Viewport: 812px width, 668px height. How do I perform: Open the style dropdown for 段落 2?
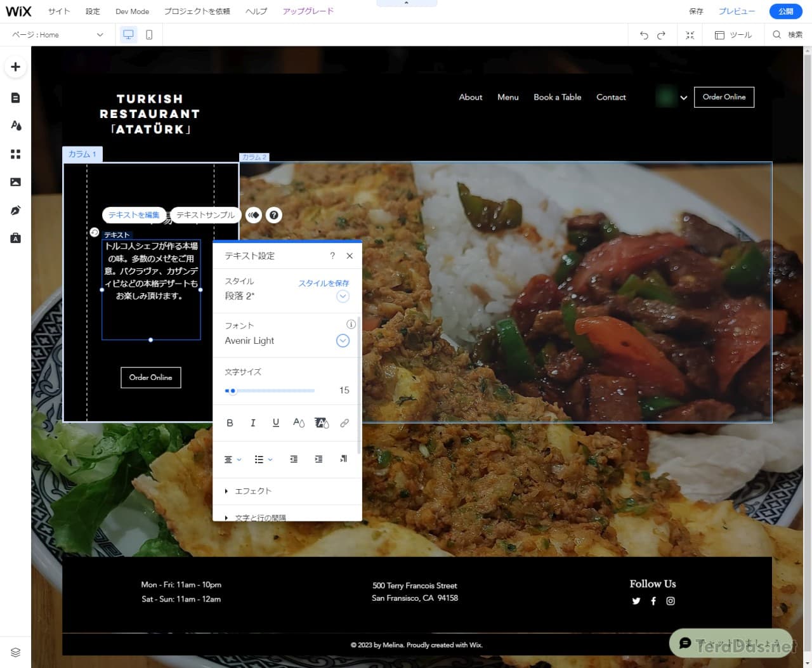[x=343, y=296]
